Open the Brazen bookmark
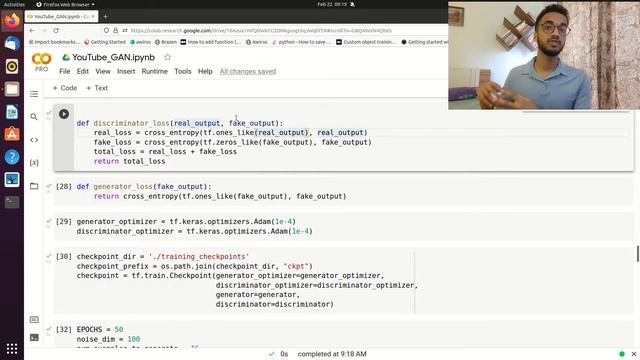The width and height of the screenshot is (640, 360). [166, 42]
